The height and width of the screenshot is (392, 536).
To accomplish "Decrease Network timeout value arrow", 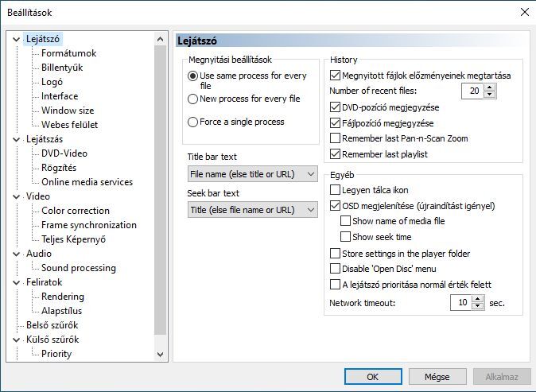I will [477, 306].
